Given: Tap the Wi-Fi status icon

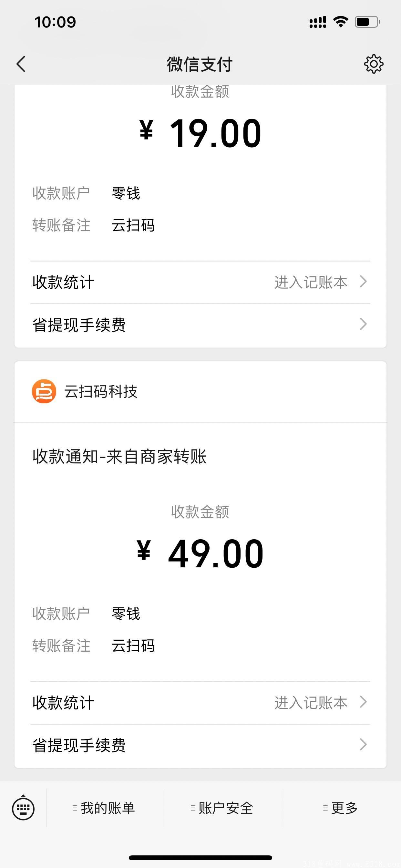Looking at the screenshot, I should click(x=340, y=22).
